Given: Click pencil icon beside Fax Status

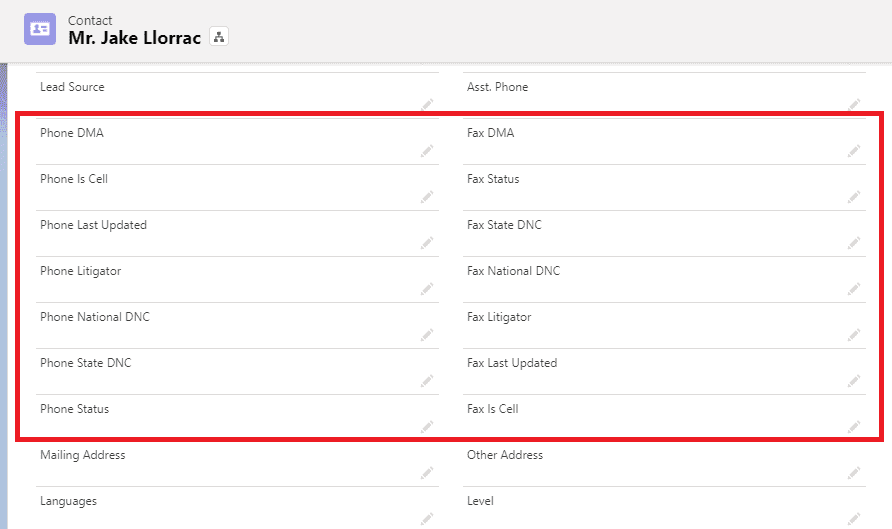Looking at the screenshot, I should tap(854, 196).
